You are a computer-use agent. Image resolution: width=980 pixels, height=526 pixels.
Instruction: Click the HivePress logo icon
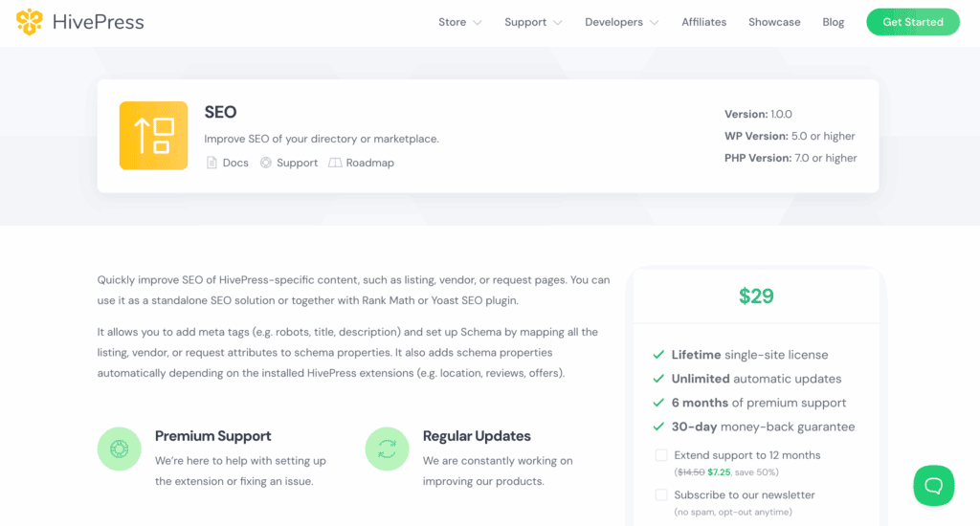pos(29,22)
